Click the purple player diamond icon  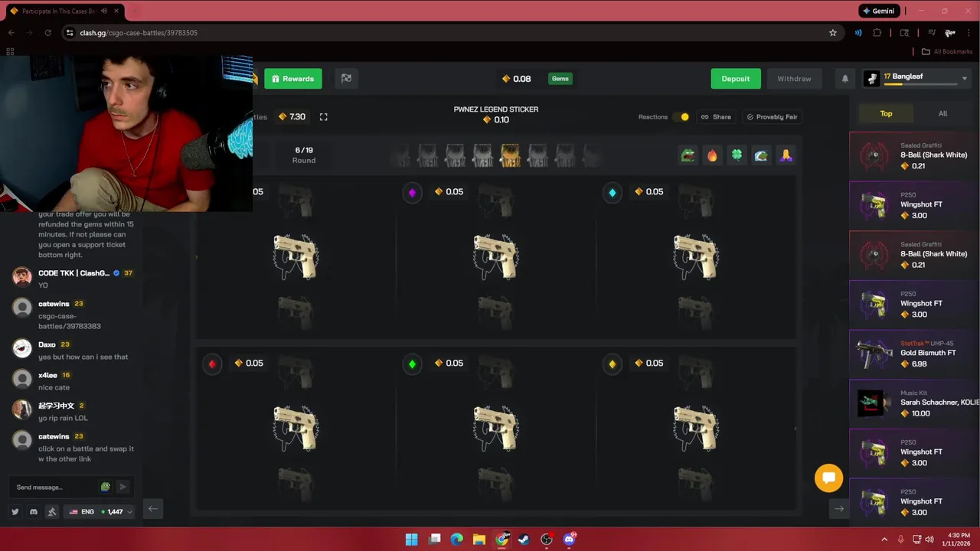[x=412, y=193]
